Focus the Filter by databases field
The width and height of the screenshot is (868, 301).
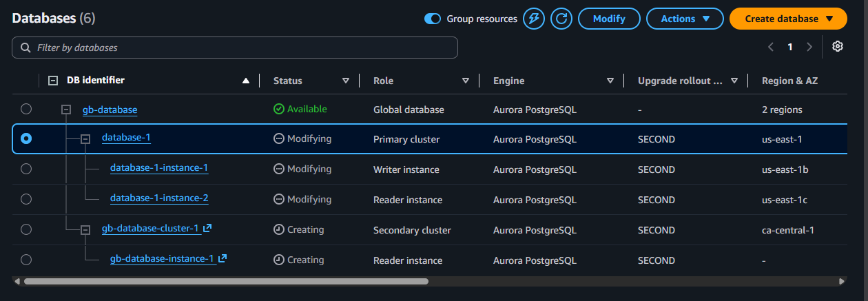click(x=235, y=48)
